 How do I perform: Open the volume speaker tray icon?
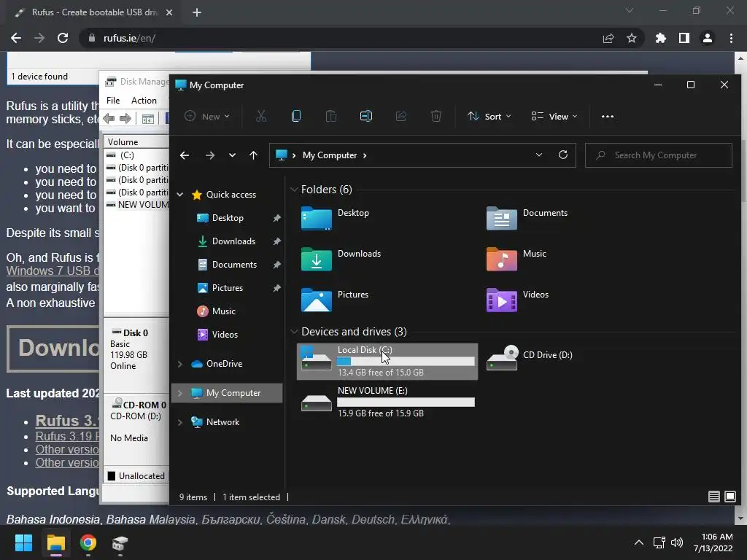676,542
